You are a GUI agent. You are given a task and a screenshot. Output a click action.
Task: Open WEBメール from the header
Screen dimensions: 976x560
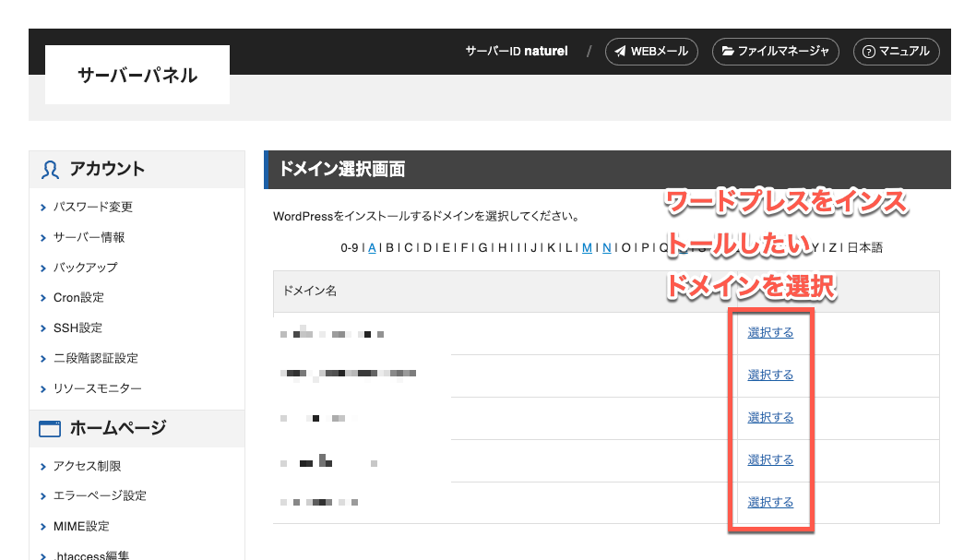651,52
